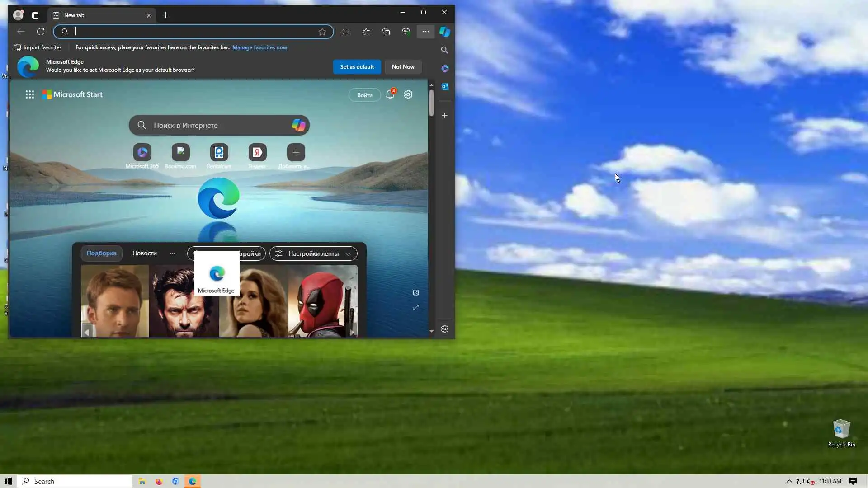Viewport: 868px width, 488px height.
Task: Select the Подборка feed tab
Action: [101, 253]
